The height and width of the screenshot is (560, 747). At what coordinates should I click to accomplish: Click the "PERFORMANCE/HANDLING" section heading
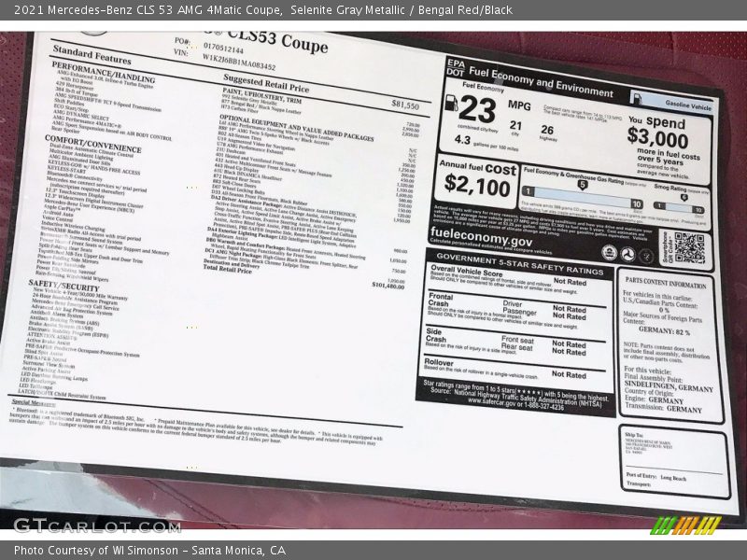(x=103, y=72)
